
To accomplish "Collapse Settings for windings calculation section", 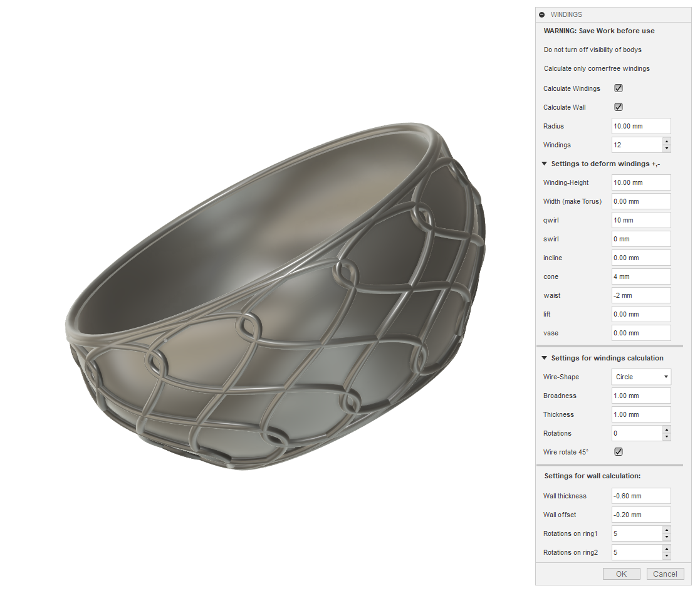I will [x=544, y=358].
